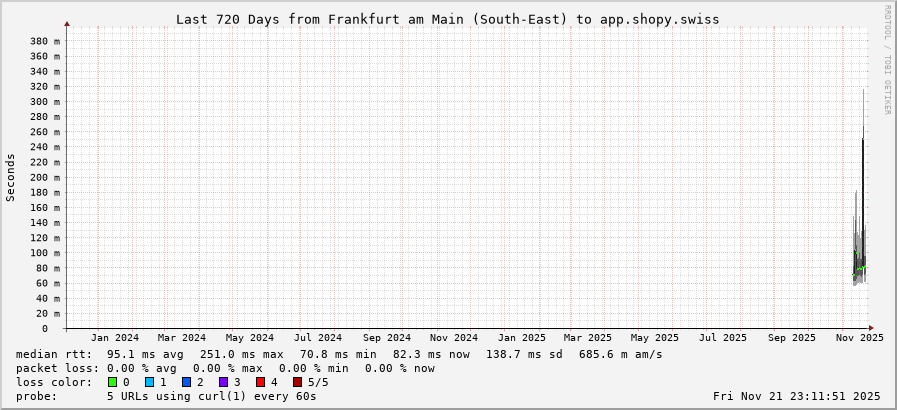Select the Jan 2025 x-axis label
The height and width of the screenshot is (410, 897).
pyautogui.click(x=521, y=338)
